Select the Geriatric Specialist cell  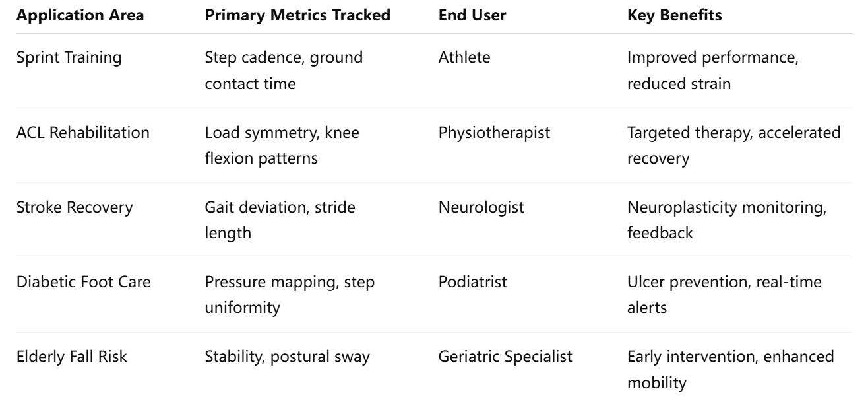point(505,357)
